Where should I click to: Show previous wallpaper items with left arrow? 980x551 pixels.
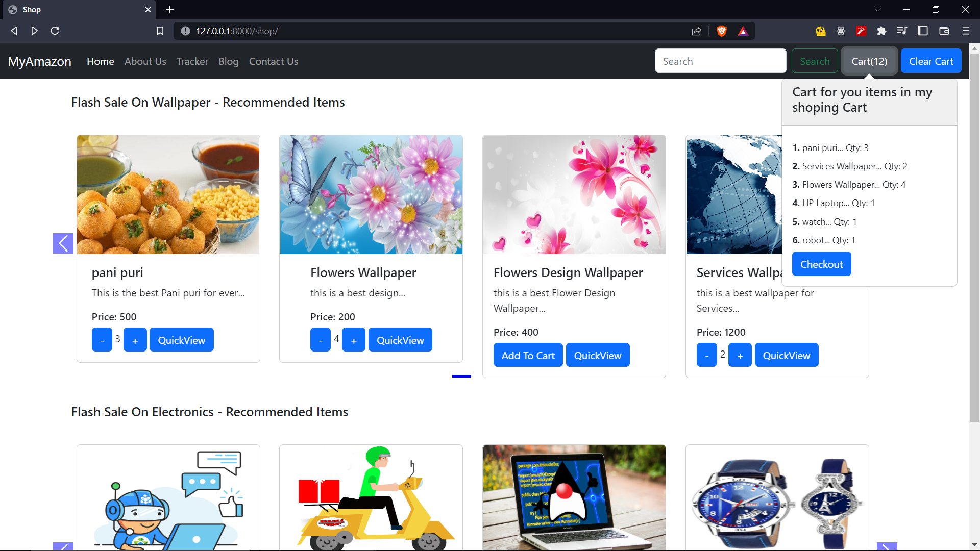pos(63,243)
